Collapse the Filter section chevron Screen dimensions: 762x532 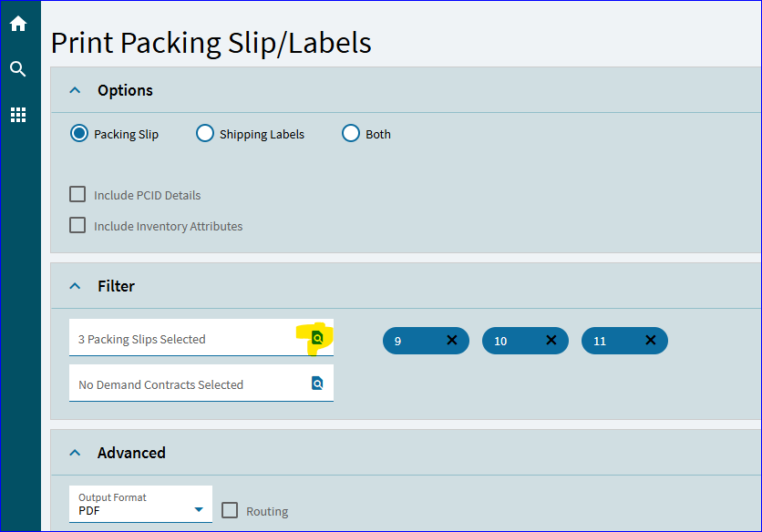point(75,286)
